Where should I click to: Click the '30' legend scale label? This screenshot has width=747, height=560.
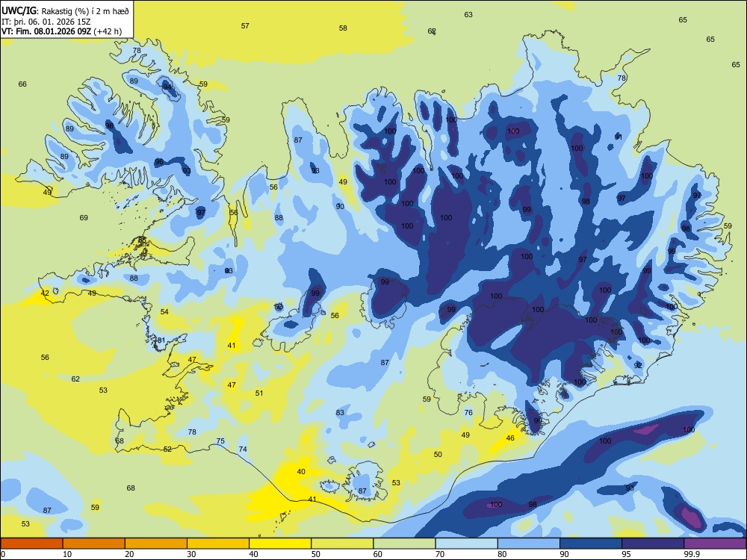coord(191,554)
